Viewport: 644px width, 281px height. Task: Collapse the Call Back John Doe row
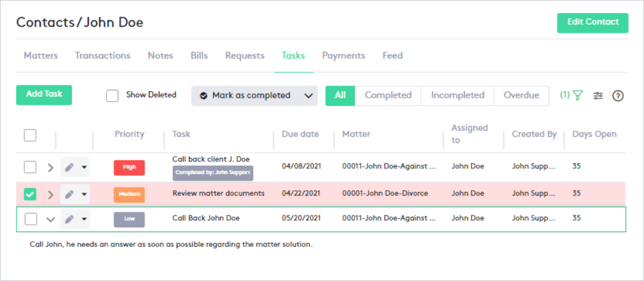(51, 218)
